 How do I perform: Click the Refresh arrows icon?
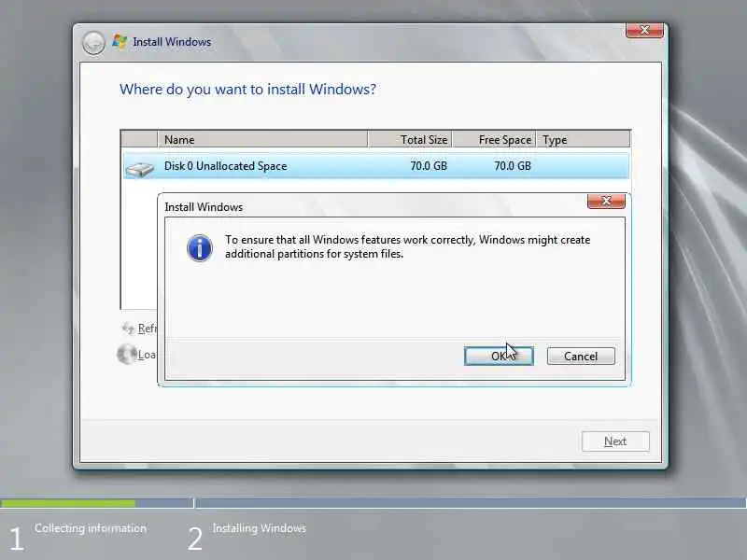click(x=128, y=329)
